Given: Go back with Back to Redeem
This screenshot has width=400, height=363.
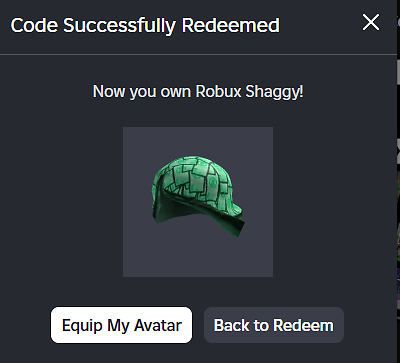Looking at the screenshot, I should [274, 325].
